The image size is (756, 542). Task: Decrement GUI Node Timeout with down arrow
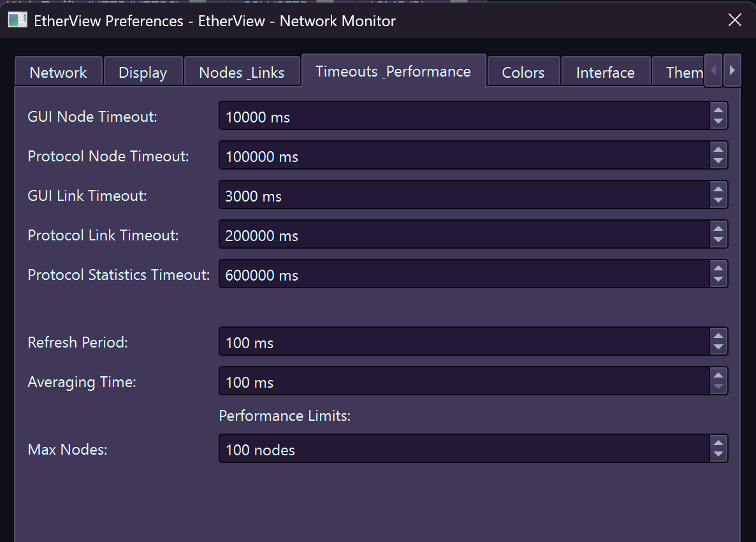(x=720, y=121)
